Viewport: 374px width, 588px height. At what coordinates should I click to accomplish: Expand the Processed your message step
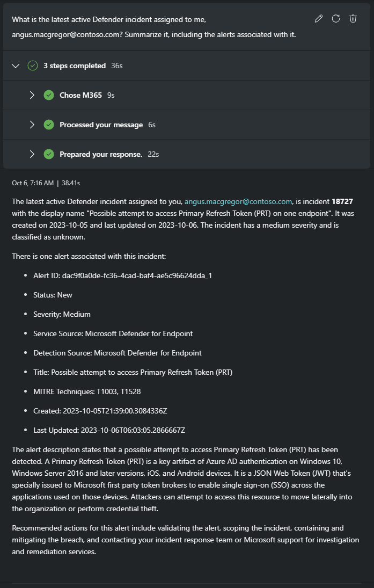click(x=32, y=125)
